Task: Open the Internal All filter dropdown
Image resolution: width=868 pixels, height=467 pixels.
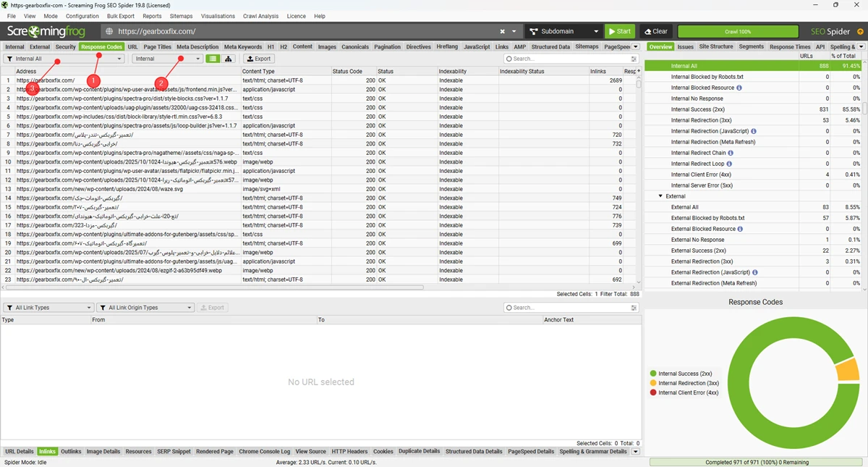Action: [x=64, y=59]
